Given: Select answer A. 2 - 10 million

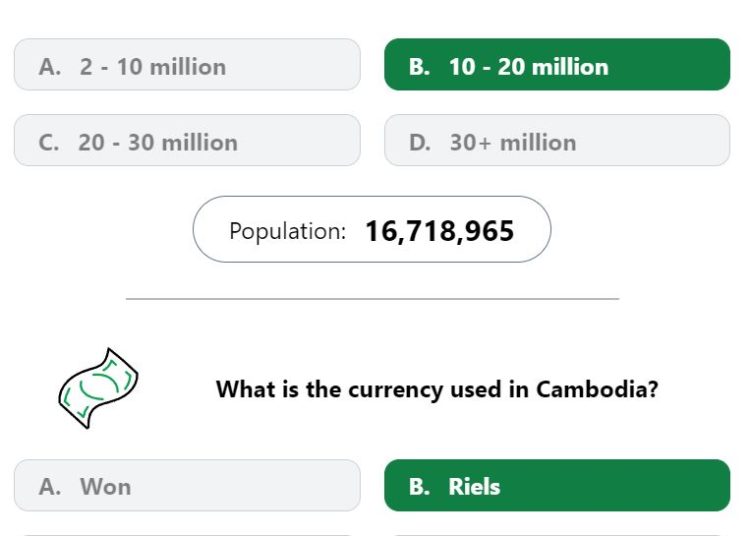Looking at the screenshot, I should coord(187,65).
